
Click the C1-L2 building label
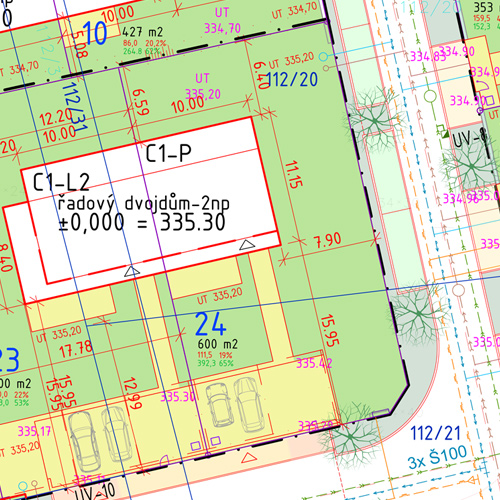61,182
